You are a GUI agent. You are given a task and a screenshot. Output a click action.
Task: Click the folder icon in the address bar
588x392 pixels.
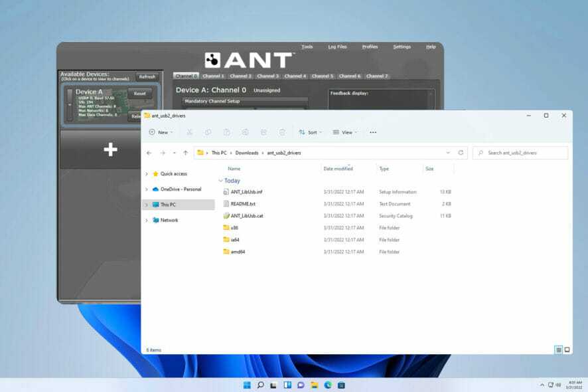[x=200, y=152]
